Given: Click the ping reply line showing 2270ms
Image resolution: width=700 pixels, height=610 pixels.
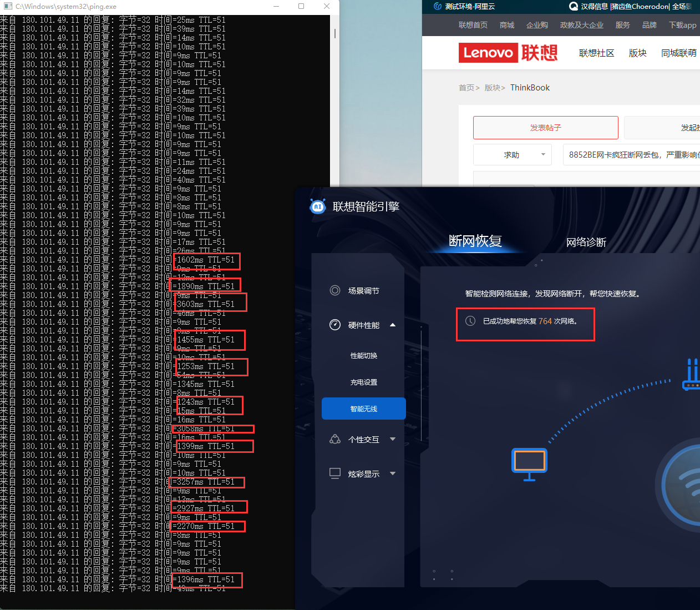Looking at the screenshot, I should coord(118,526).
